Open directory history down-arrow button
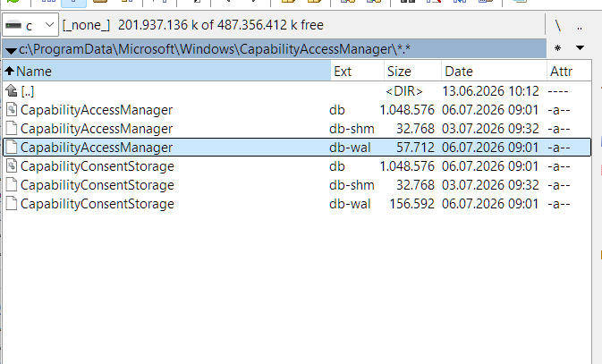 (x=580, y=48)
